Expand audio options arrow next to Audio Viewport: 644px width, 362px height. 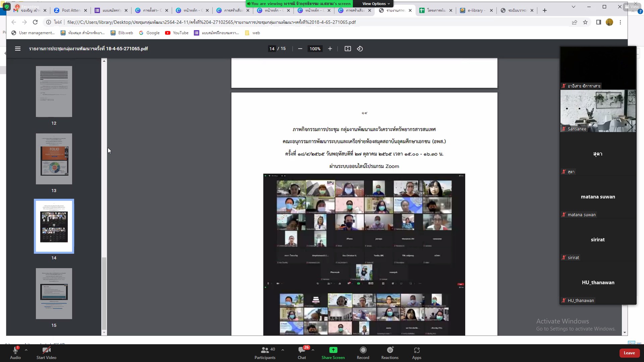point(26,350)
